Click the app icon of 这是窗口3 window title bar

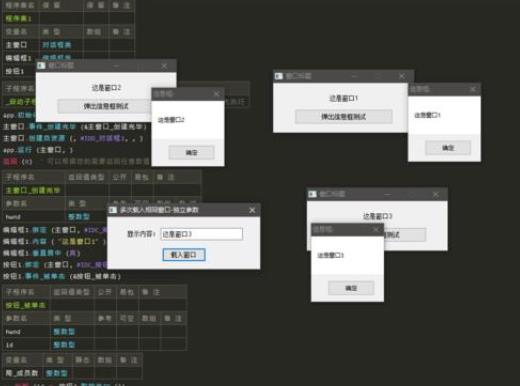tap(312, 194)
